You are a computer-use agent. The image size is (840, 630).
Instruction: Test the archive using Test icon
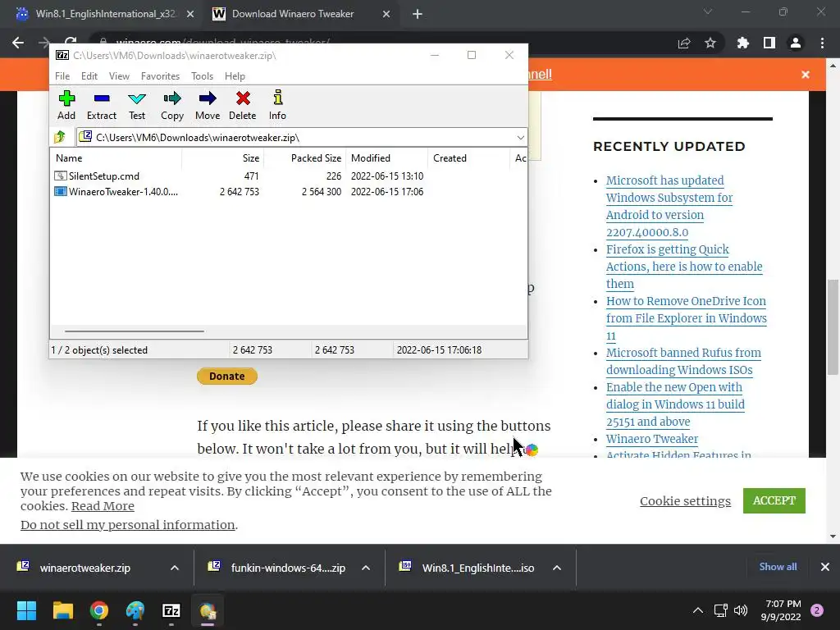point(137,105)
